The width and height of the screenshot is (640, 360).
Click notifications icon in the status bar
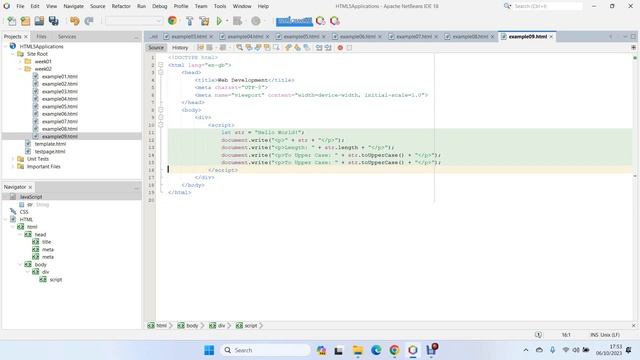[539, 335]
